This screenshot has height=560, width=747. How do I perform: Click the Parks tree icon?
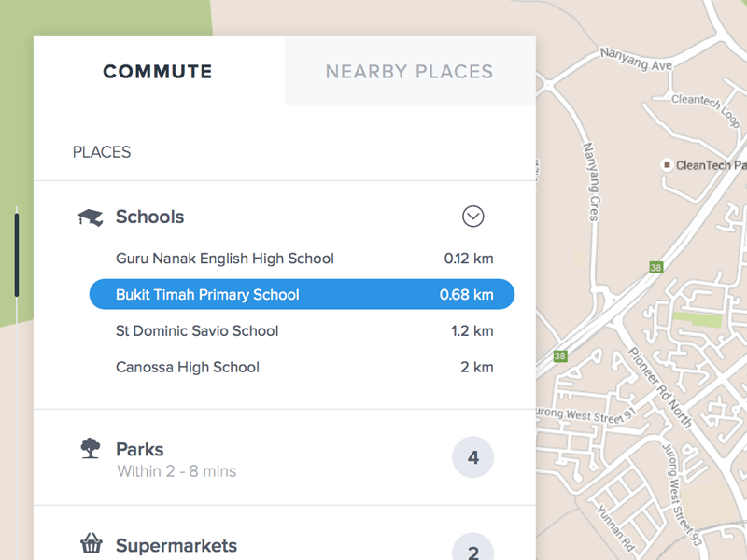pyautogui.click(x=91, y=449)
